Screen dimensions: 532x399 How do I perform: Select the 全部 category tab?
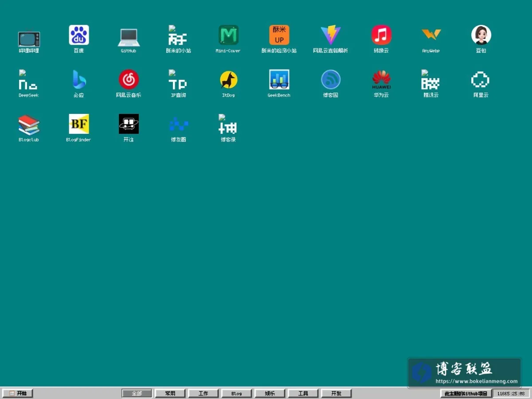[137, 393]
